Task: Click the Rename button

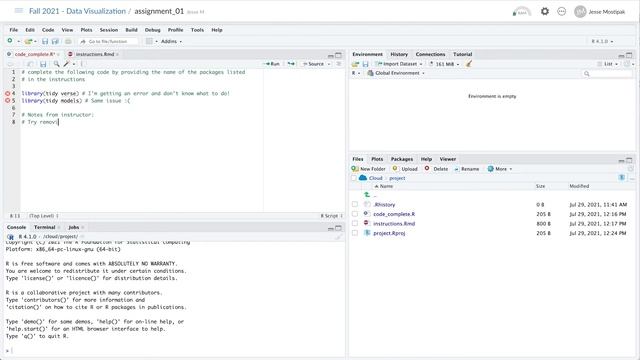Action: pos(467,169)
